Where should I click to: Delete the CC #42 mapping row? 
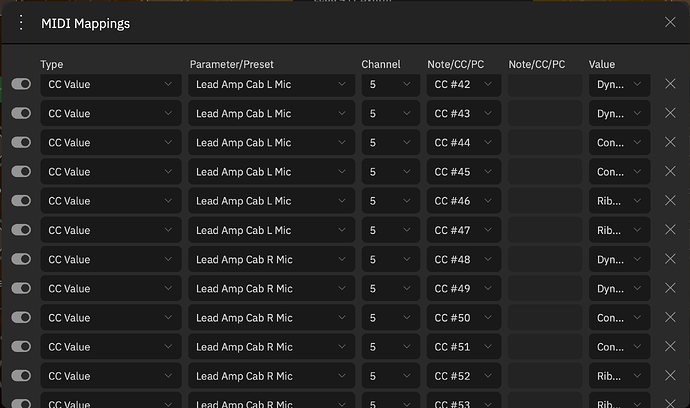pyautogui.click(x=670, y=84)
